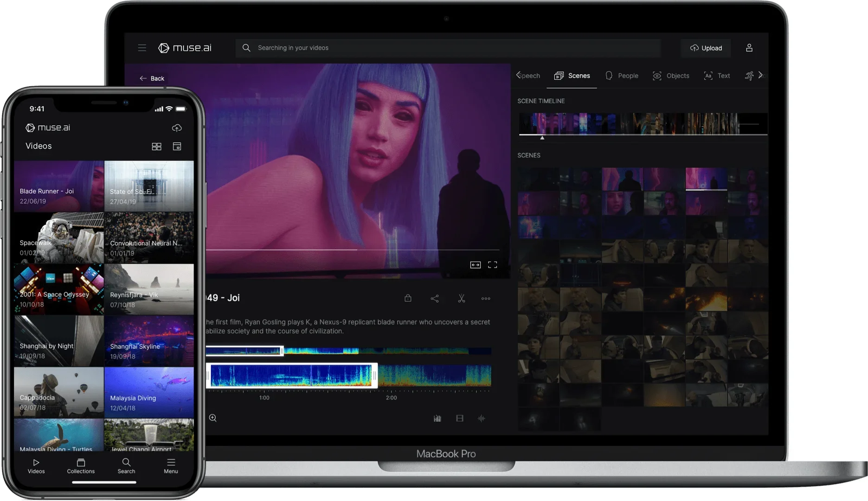
Task: Click the main video player frame
Action: (x=357, y=171)
